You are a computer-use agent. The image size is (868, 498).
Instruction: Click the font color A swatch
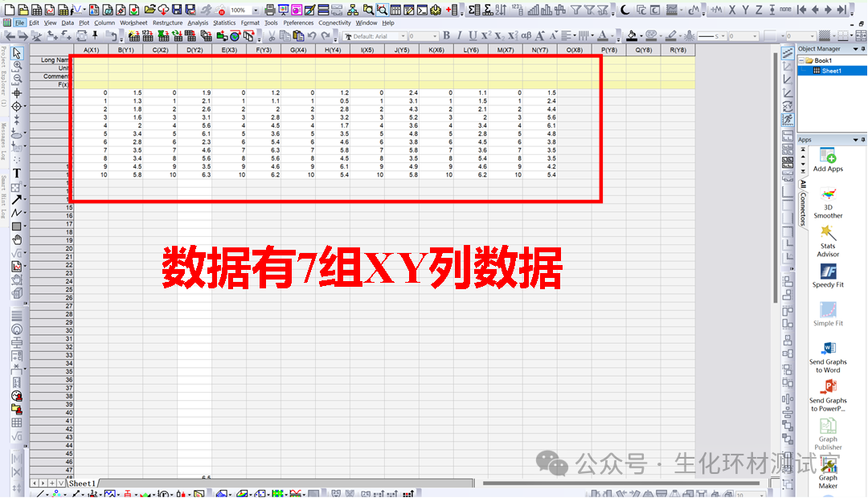click(604, 36)
